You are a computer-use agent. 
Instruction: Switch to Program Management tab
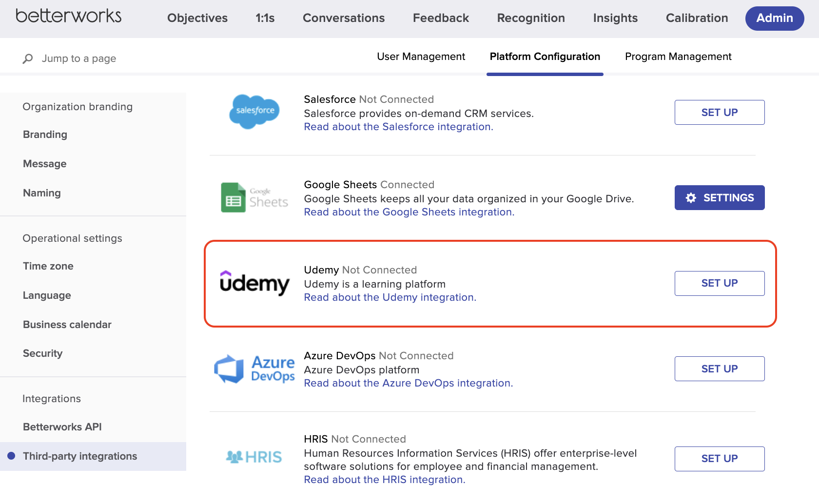click(678, 57)
